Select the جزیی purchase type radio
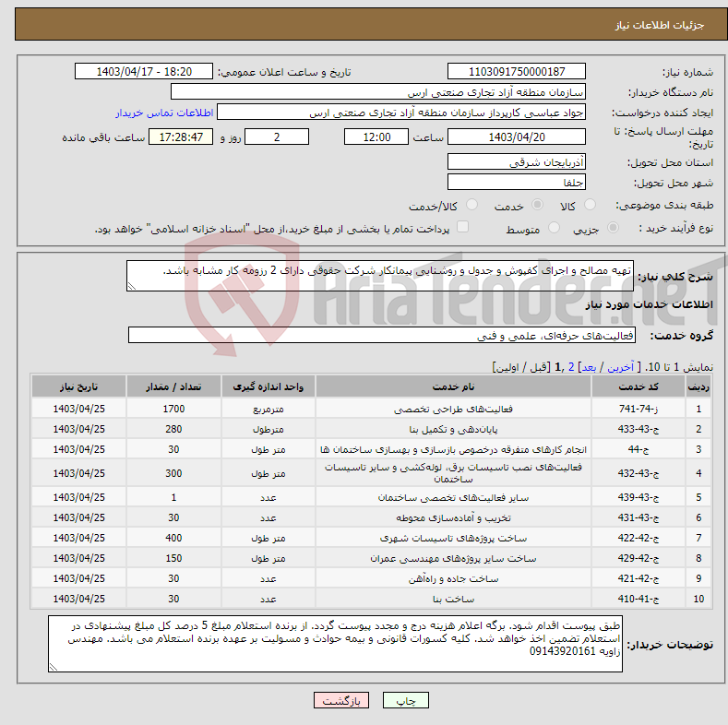Image resolution: width=728 pixels, height=725 pixels. click(613, 228)
